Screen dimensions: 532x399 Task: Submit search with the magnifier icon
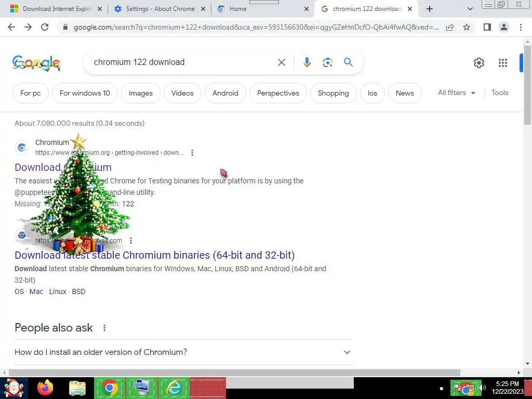348,62
